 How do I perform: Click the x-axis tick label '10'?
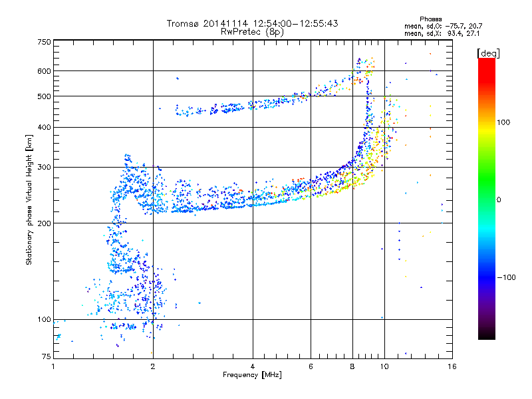click(384, 366)
